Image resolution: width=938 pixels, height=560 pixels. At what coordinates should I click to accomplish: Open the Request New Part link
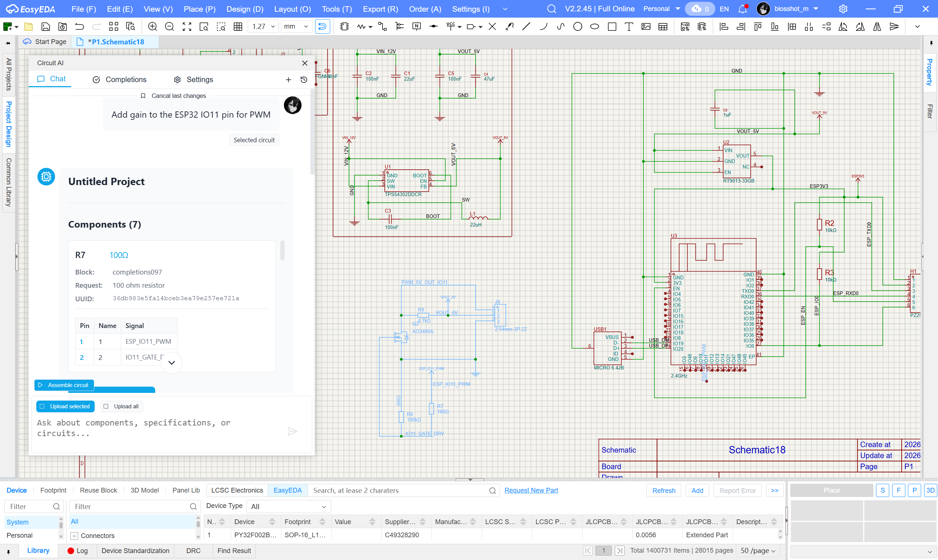[531, 490]
